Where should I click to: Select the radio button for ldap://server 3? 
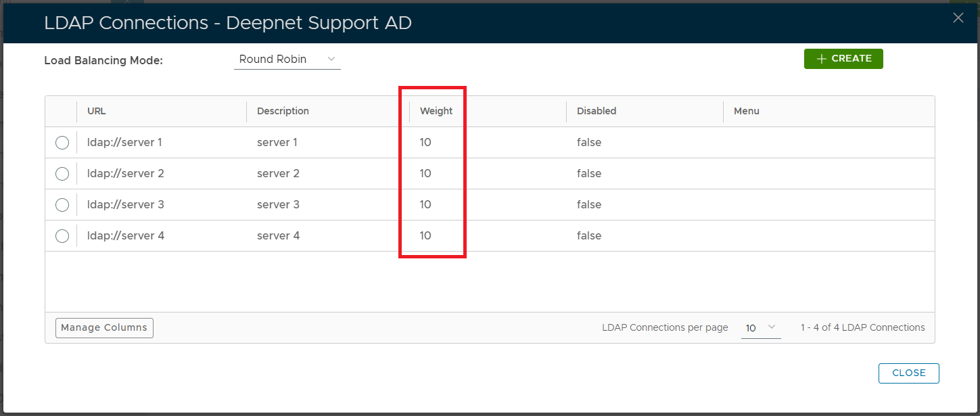point(62,205)
